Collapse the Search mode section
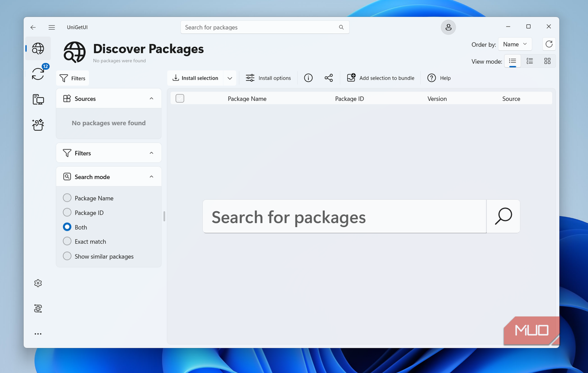Screen dimensions: 588x373 [x=152, y=177]
